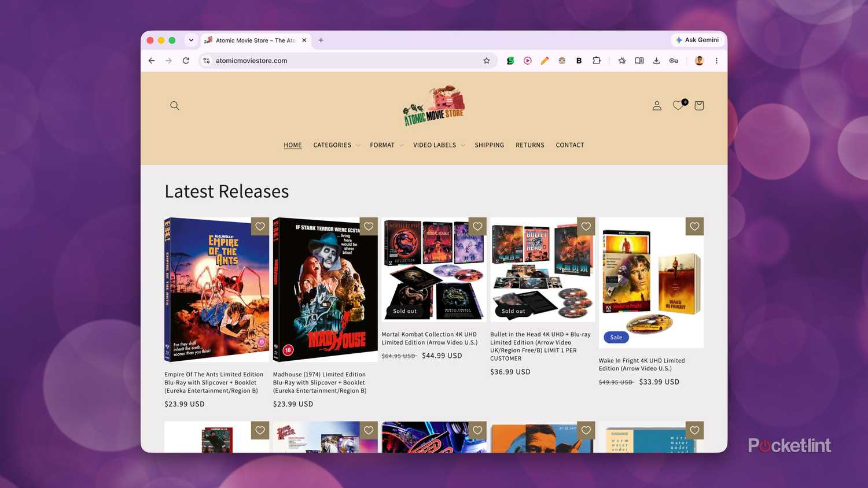The width and height of the screenshot is (868, 488).
Task: Click the Wake In Fright product image
Action: (651, 283)
